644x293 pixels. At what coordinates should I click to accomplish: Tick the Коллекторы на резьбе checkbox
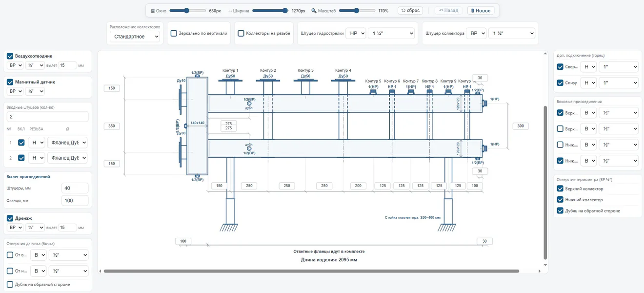point(241,33)
